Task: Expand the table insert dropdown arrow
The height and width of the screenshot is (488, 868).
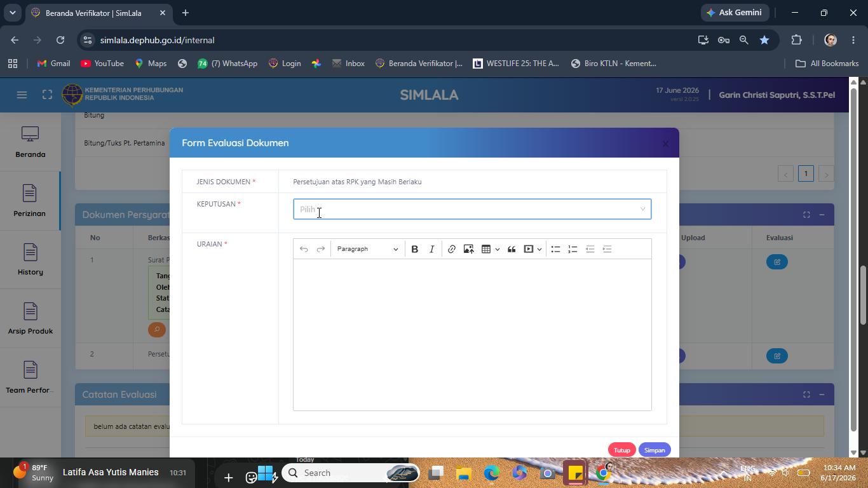Action: coord(497,249)
